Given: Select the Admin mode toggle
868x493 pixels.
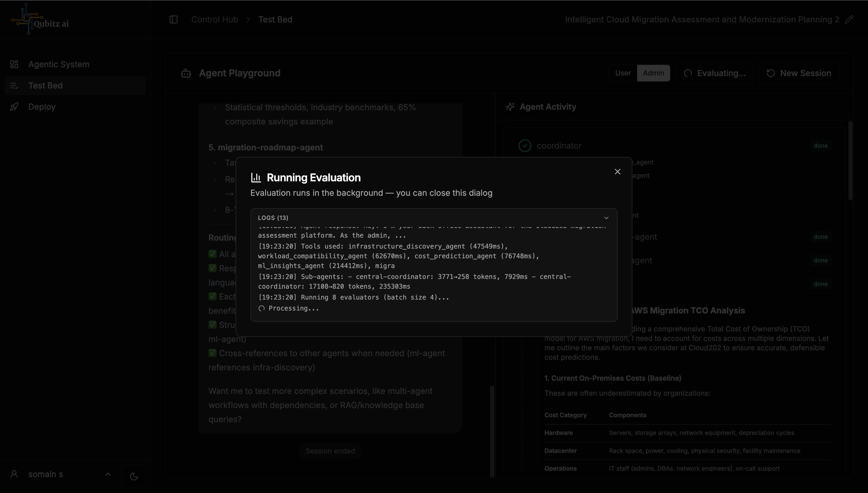Looking at the screenshot, I should point(653,73).
